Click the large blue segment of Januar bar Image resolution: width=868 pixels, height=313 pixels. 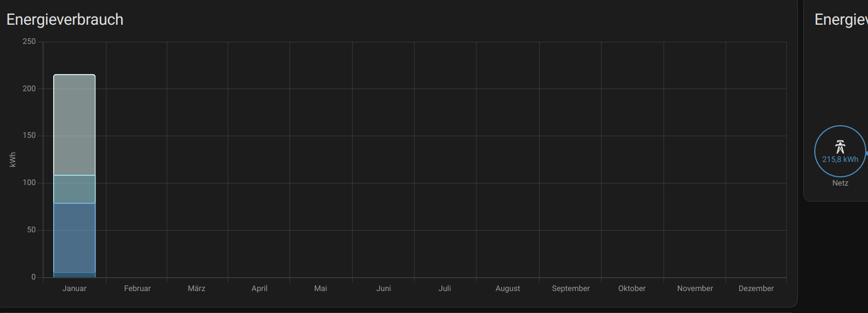pos(75,238)
